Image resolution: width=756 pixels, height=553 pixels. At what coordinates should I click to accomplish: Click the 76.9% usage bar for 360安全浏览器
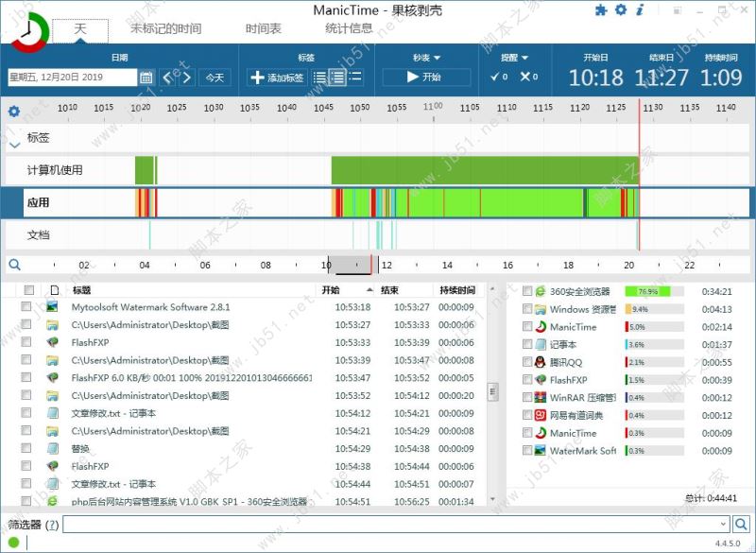click(x=654, y=291)
